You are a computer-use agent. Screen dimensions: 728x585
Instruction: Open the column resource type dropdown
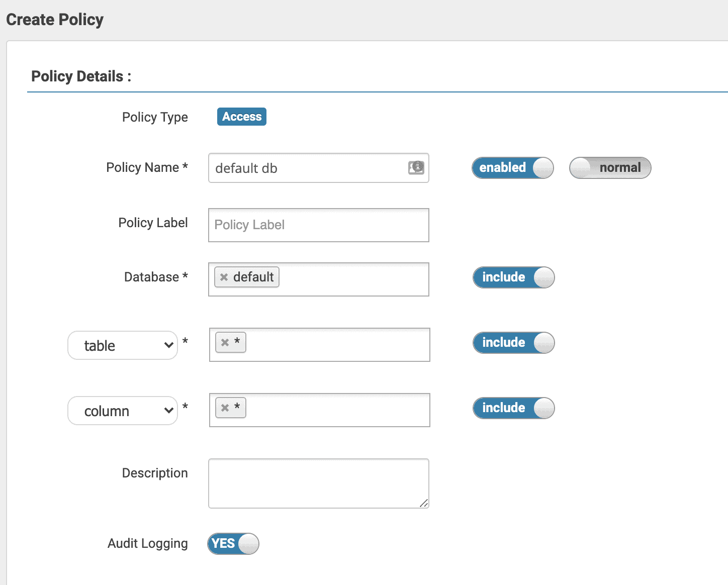pos(122,411)
